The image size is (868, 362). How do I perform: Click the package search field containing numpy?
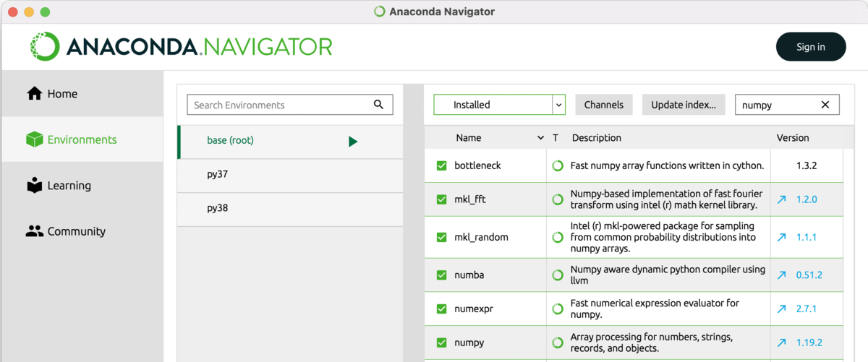[787, 105]
